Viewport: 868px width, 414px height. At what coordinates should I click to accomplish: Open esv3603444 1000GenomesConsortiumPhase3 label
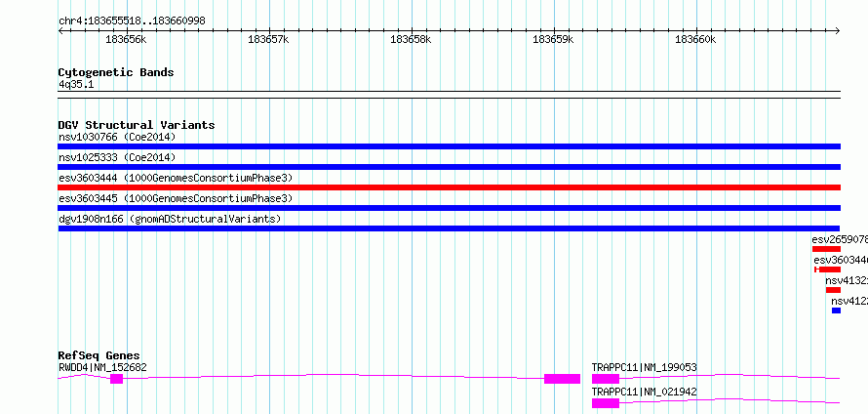pyautogui.click(x=176, y=178)
